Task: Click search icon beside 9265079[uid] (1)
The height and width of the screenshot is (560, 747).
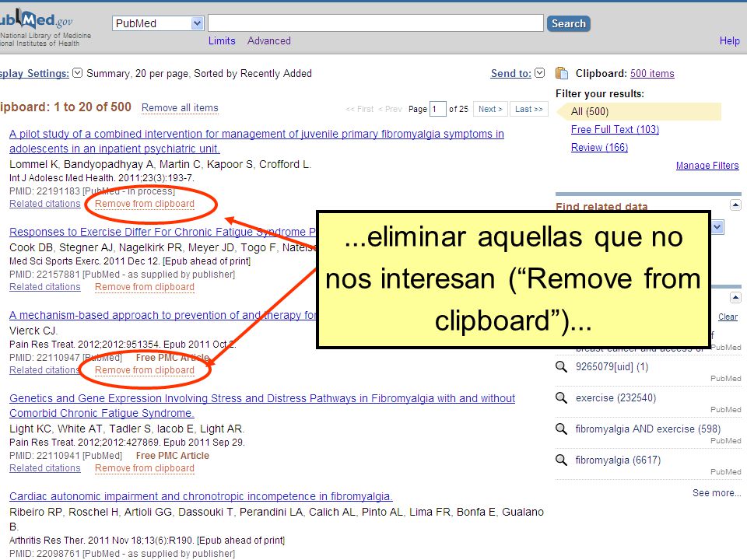Action: (x=562, y=366)
